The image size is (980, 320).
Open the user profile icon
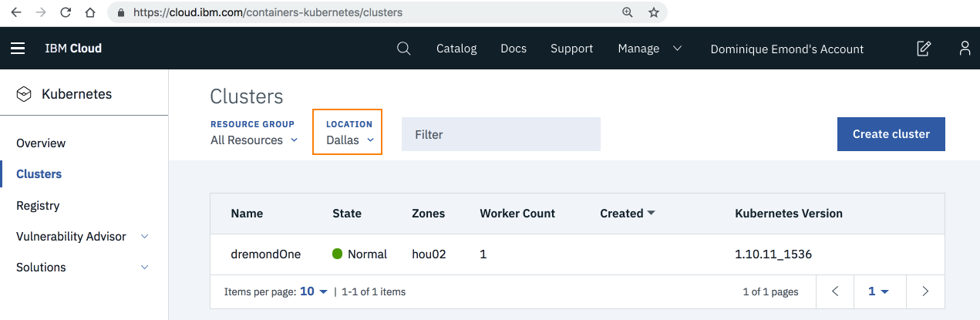(x=965, y=49)
